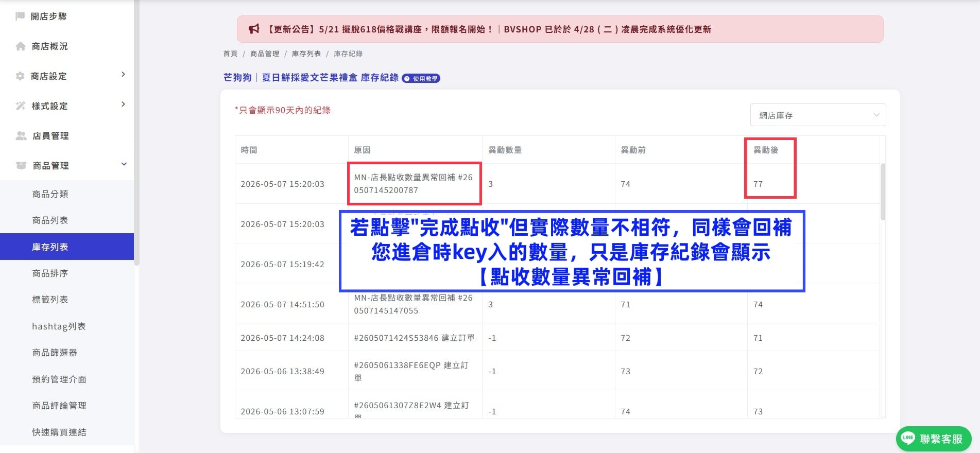Image resolution: width=980 pixels, height=453 pixels.
Task: Click the timestamp 2026-05-07 15:20:03 in the first row
Action: pyautogui.click(x=283, y=184)
